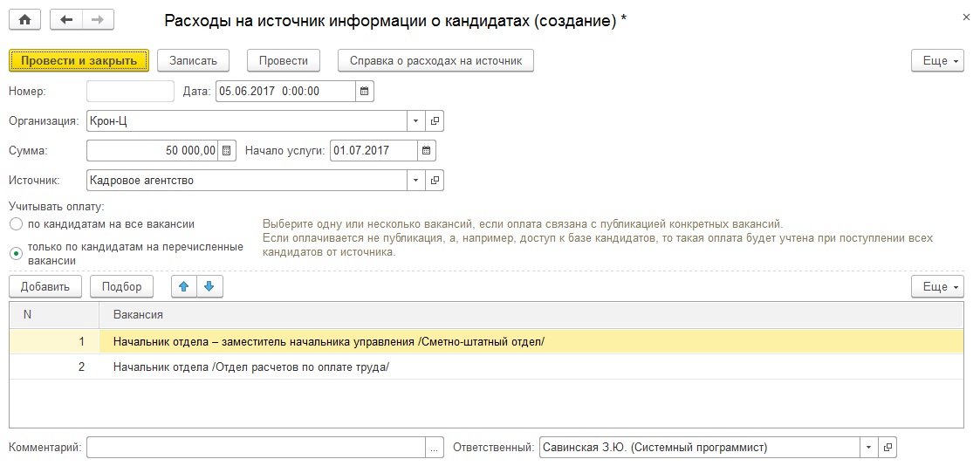980x466 pixels.
Task: Move vacancy row up with blue arrow
Action: coord(183,285)
